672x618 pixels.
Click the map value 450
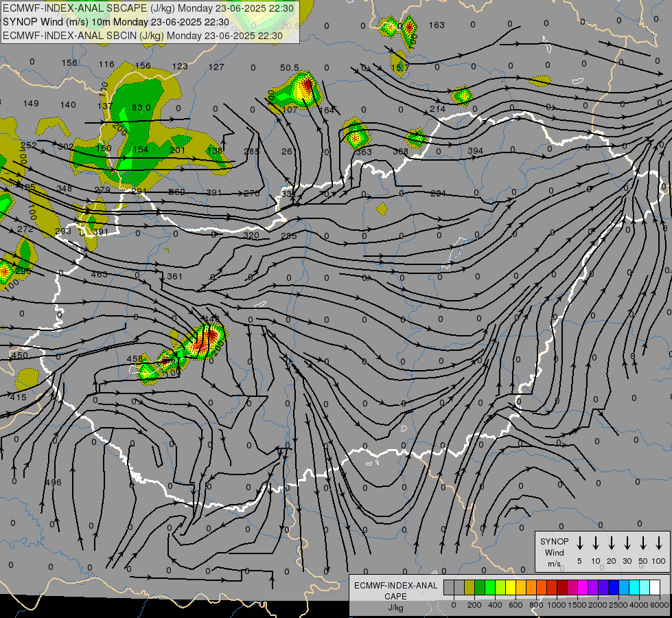pyautogui.click(x=19, y=356)
